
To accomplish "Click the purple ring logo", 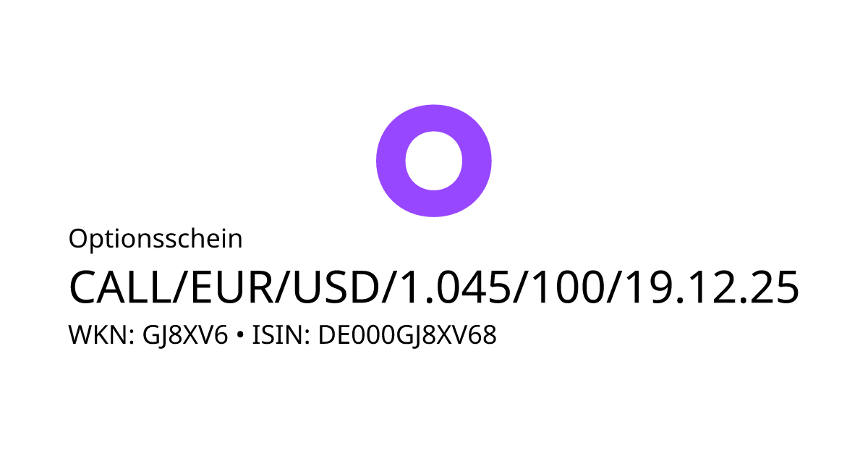I will (x=434, y=160).
